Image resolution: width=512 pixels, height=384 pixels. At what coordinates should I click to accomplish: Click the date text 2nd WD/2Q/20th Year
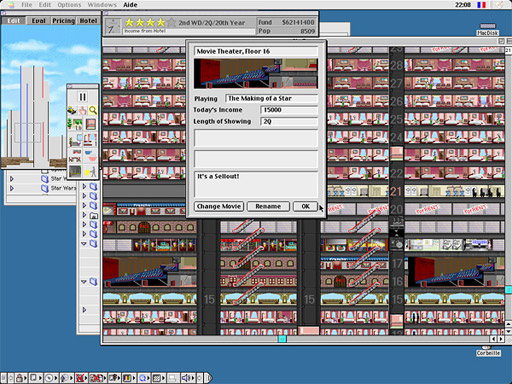(212, 23)
